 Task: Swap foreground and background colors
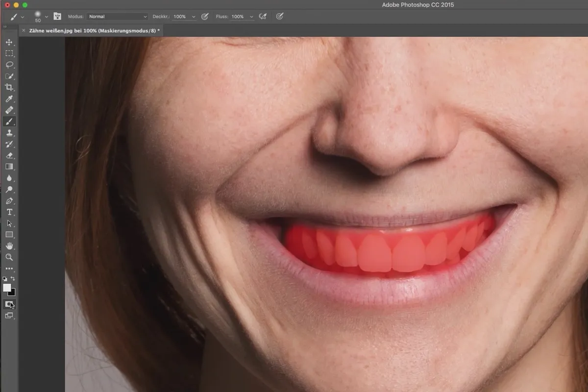13,279
